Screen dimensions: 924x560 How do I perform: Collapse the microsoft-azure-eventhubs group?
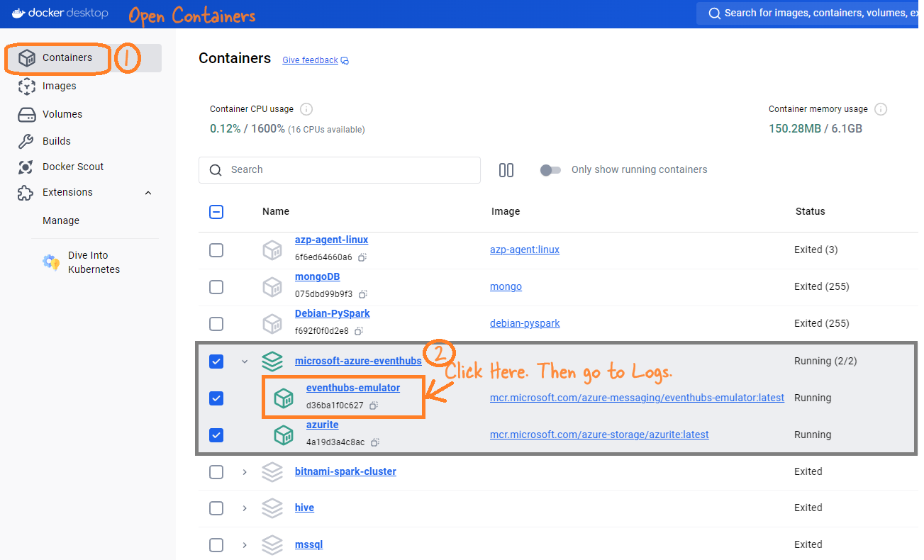pos(245,362)
